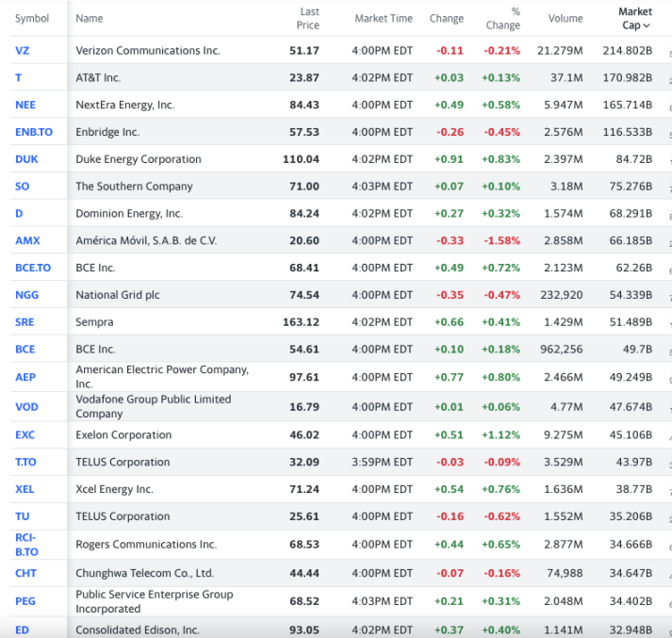Click the Market Time column header
672x638 pixels.
pyautogui.click(x=384, y=19)
